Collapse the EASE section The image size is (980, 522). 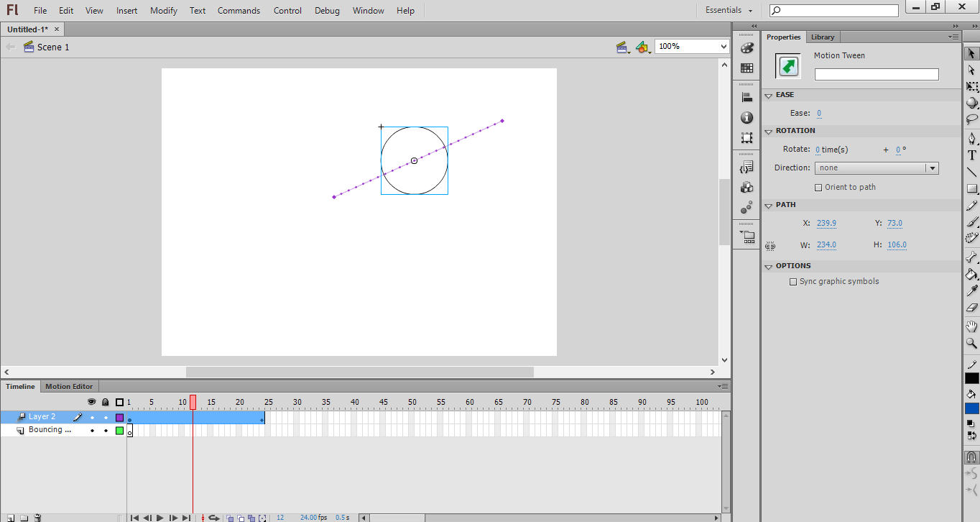coord(768,95)
